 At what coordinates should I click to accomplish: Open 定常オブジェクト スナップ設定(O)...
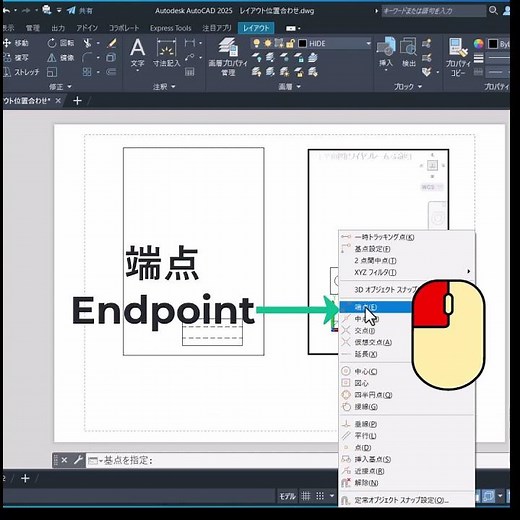pyautogui.click(x=407, y=500)
